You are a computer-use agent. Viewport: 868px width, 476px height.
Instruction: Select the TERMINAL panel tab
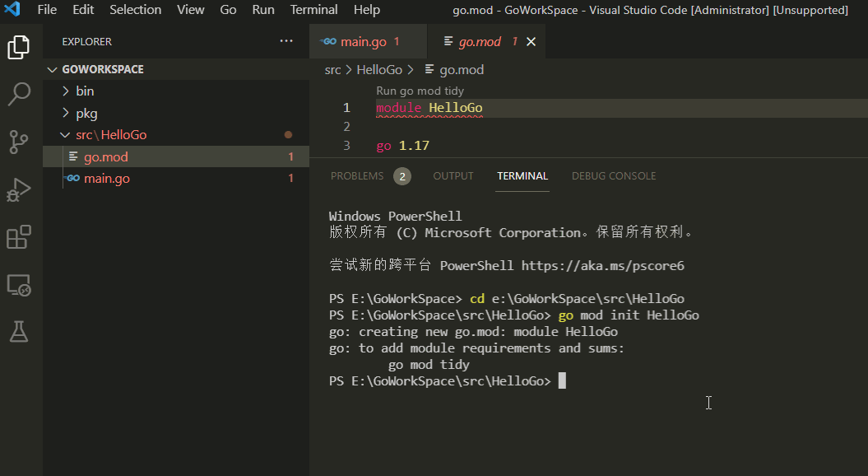(522, 176)
